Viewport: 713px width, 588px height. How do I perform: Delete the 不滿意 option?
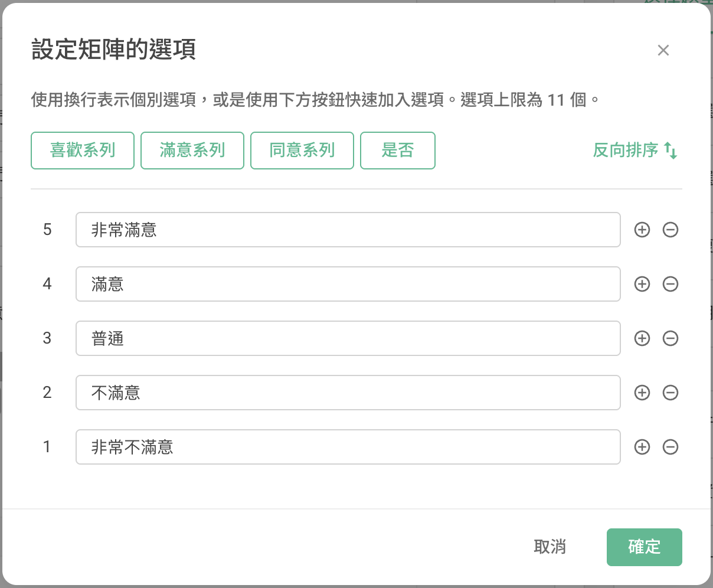[x=670, y=393]
